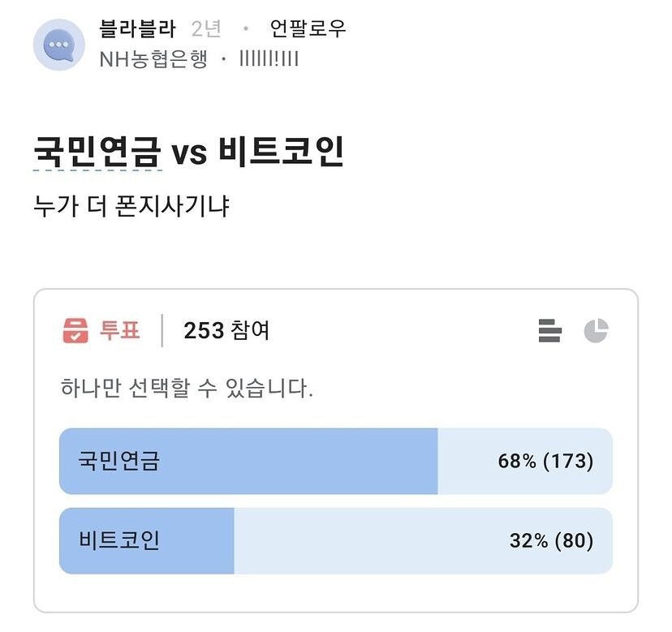The width and height of the screenshot is (672, 632).
Task: Click the chat bubble profile avatar
Action: click(x=58, y=45)
